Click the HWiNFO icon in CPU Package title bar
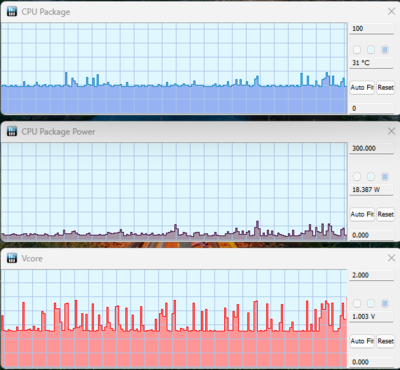400x370 pixels. click(12, 12)
